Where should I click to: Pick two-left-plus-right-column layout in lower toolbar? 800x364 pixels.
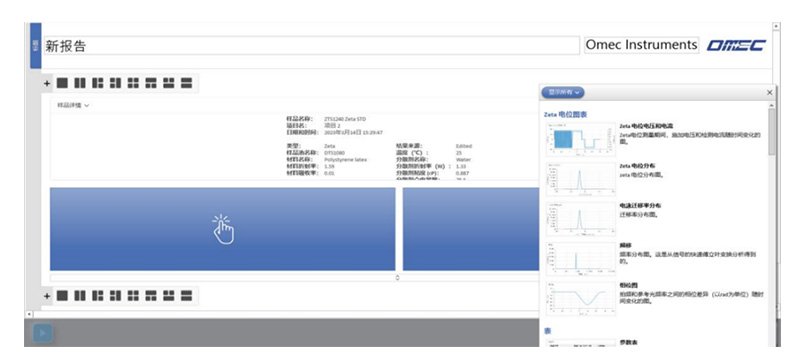coord(115,296)
